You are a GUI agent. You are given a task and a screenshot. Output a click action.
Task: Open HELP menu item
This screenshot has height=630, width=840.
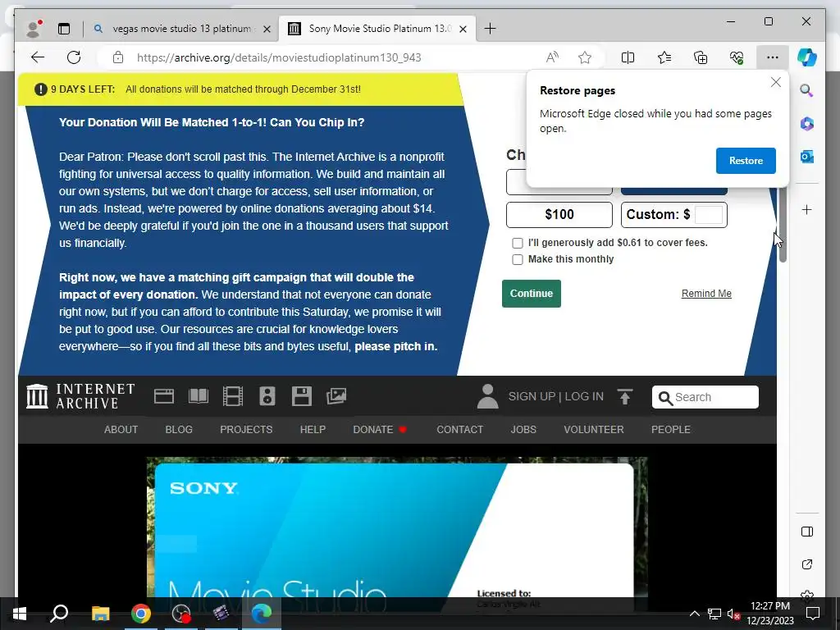click(313, 430)
